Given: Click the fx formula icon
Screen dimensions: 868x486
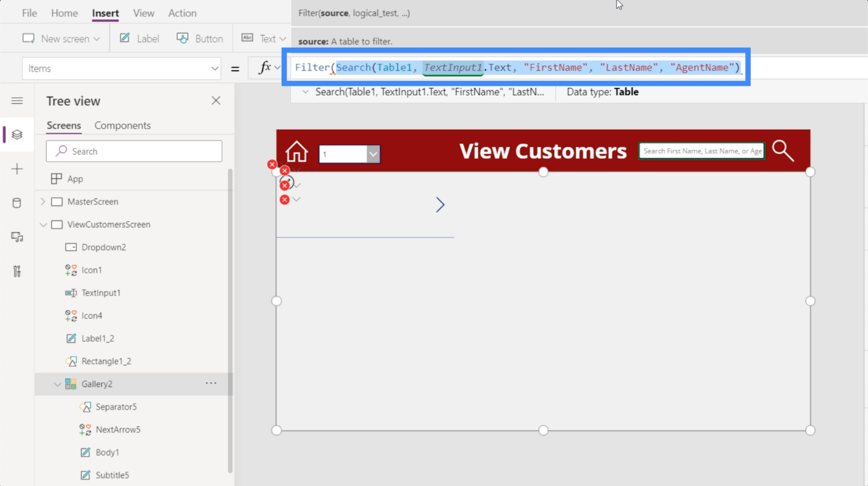Looking at the screenshot, I should (x=265, y=67).
